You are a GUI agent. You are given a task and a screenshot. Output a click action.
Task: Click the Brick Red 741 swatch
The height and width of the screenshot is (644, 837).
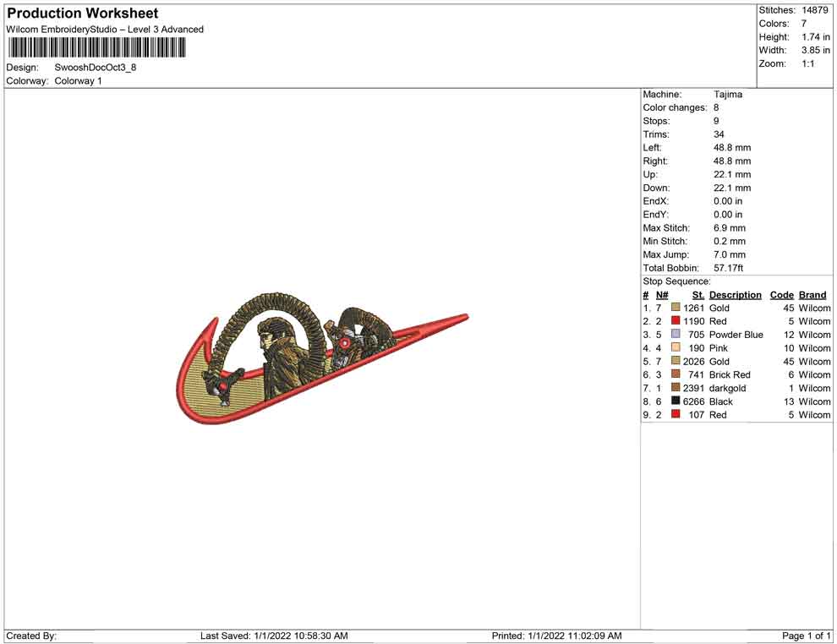tap(676, 374)
